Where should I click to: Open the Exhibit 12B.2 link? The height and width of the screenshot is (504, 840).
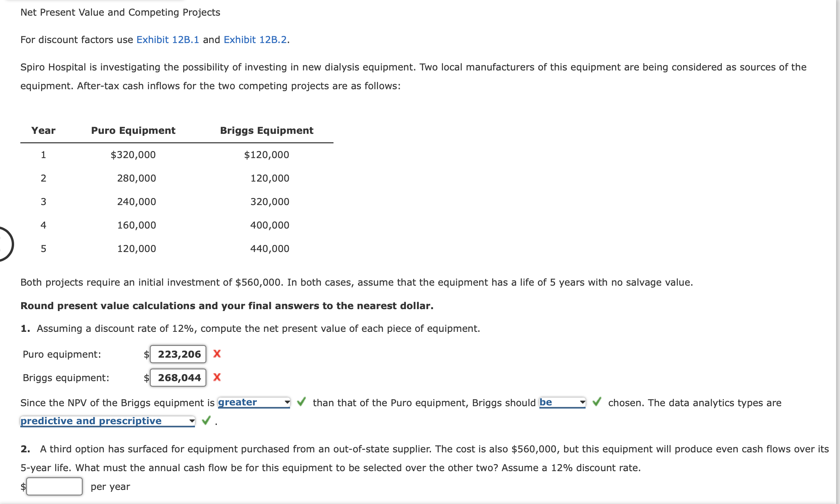click(256, 40)
